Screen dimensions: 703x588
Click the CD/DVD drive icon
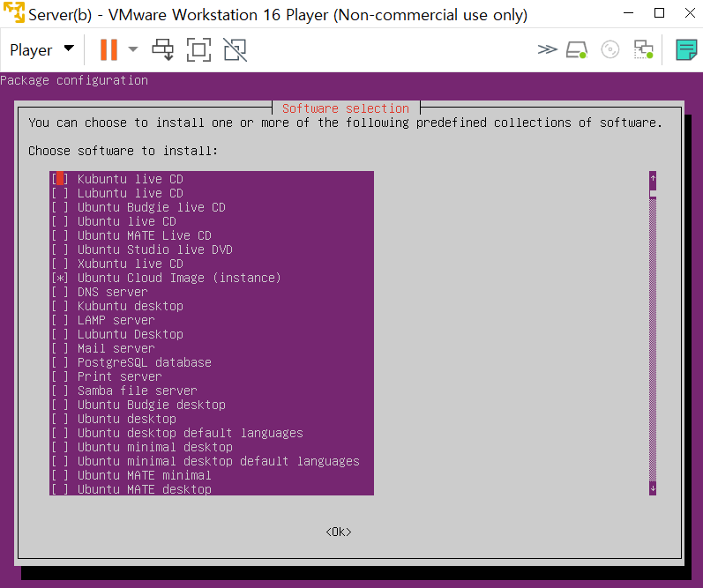coord(610,49)
